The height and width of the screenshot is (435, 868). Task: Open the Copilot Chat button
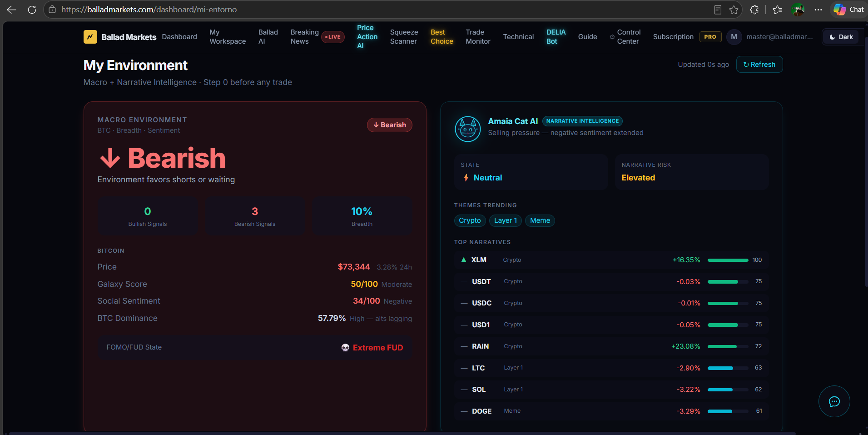(x=848, y=10)
